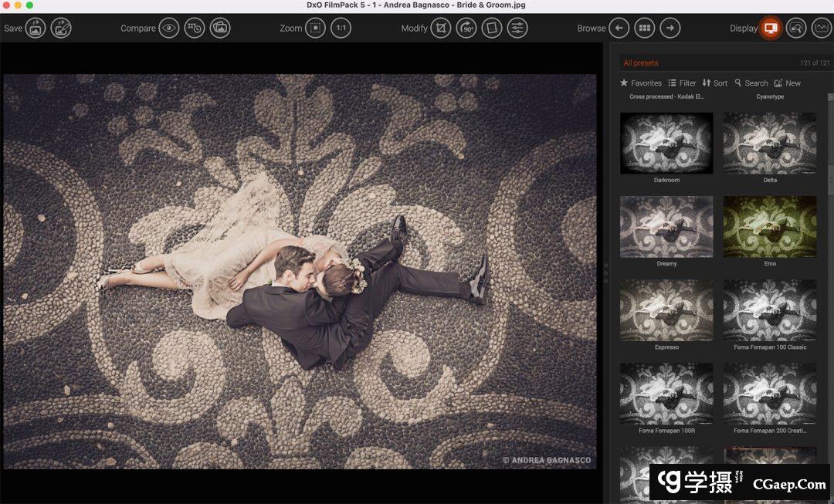Viewport: 834px width, 504px height.
Task: Open the image browser grid
Action: pos(644,29)
